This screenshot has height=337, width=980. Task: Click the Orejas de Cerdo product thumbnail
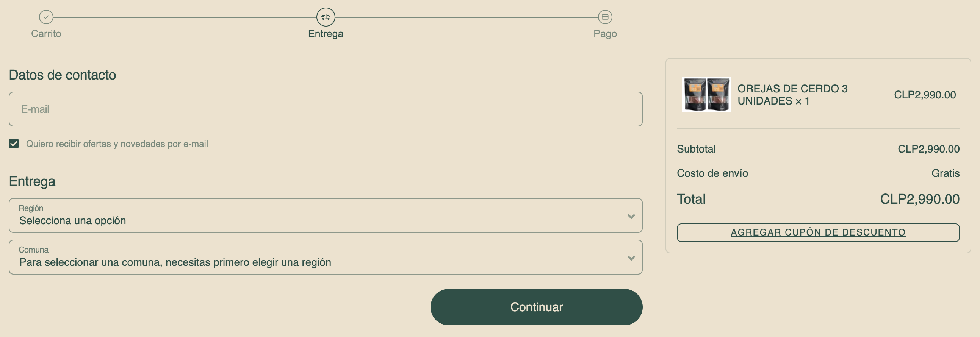[706, 95]
